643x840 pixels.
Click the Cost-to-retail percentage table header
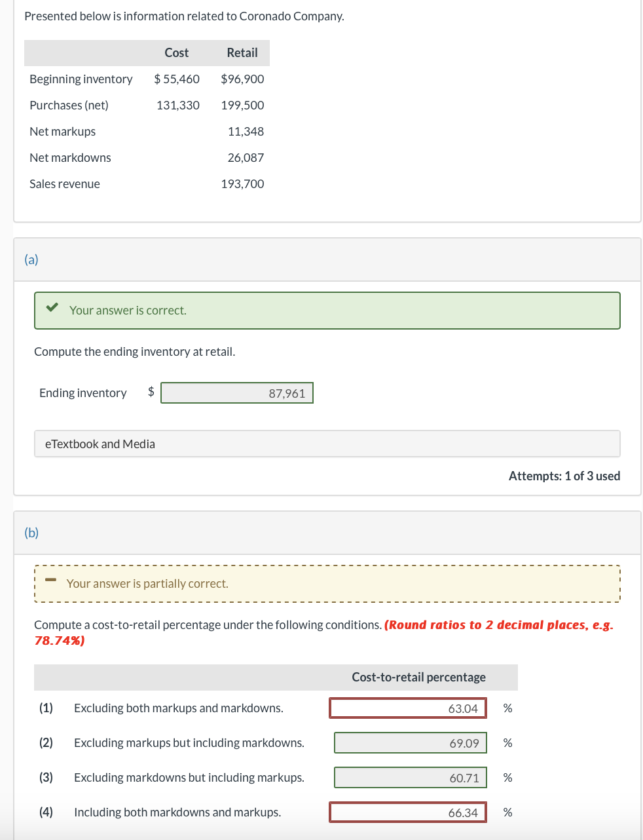418,678
